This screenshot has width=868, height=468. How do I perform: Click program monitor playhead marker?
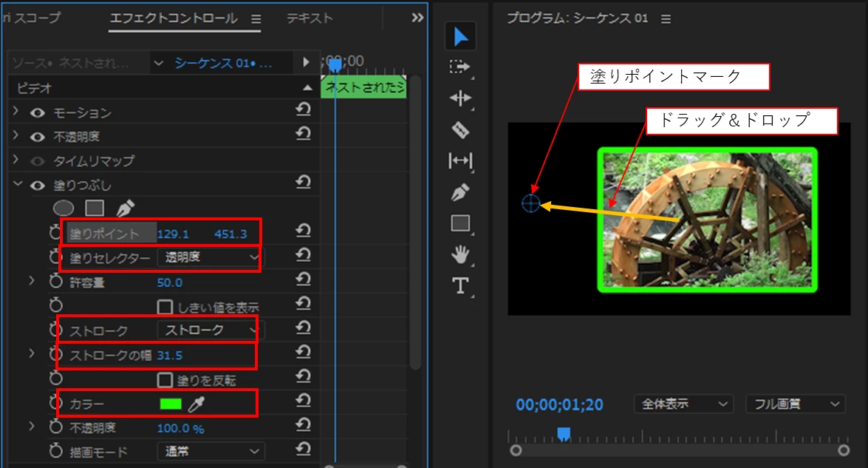coord(564,434)
